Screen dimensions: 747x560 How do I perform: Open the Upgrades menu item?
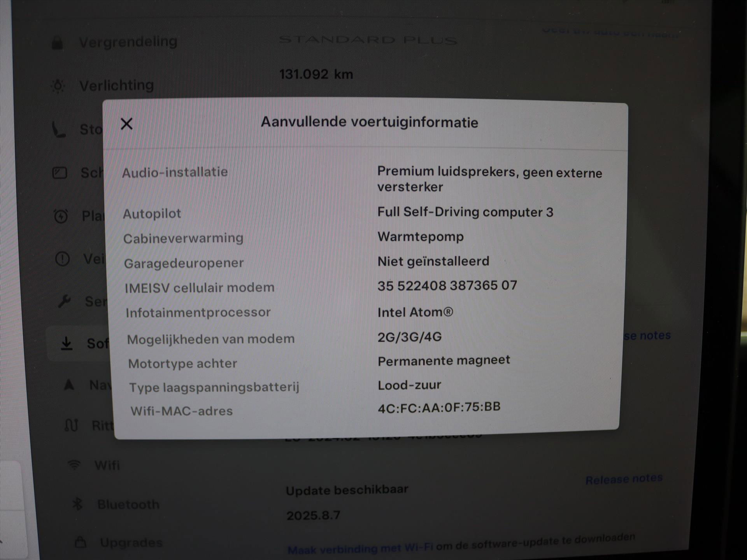click(131, 542)
